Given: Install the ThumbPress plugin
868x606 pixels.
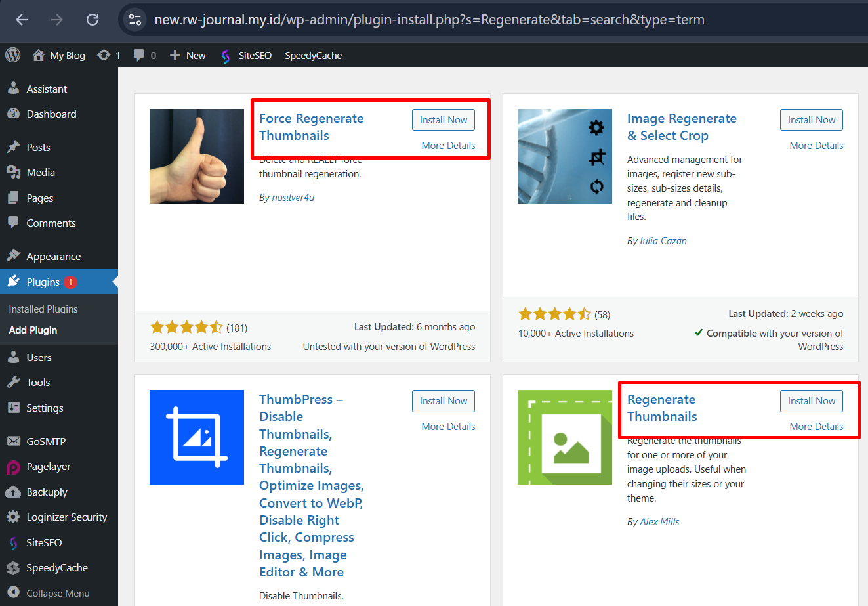Looking at the screenshot, I should click(x=444, y=401).
